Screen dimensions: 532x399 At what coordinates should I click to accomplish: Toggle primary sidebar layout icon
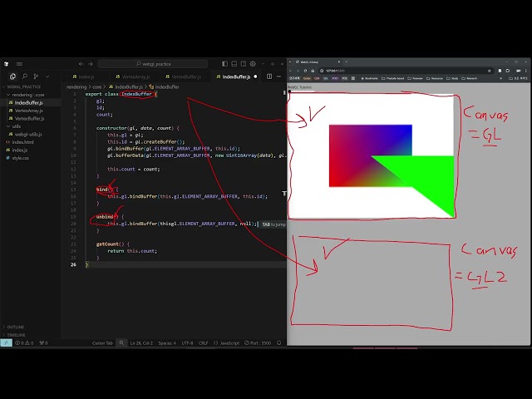pyautogui.click(x=224, y=64)
